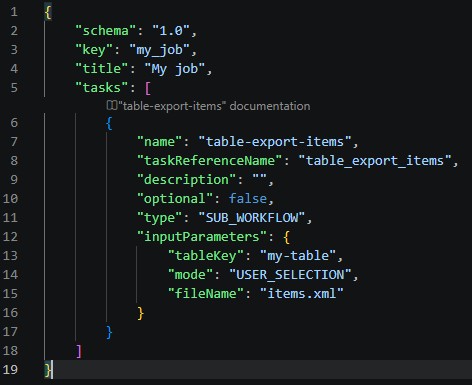Click the blue opening brace on line 6
The image size is (472, 385).
click(109, 123)
